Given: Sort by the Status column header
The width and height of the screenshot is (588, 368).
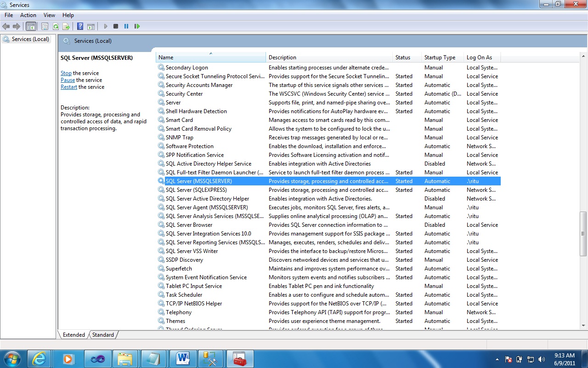Looking at the screenshot, I should pyautogui.click(x=407, y=57).
